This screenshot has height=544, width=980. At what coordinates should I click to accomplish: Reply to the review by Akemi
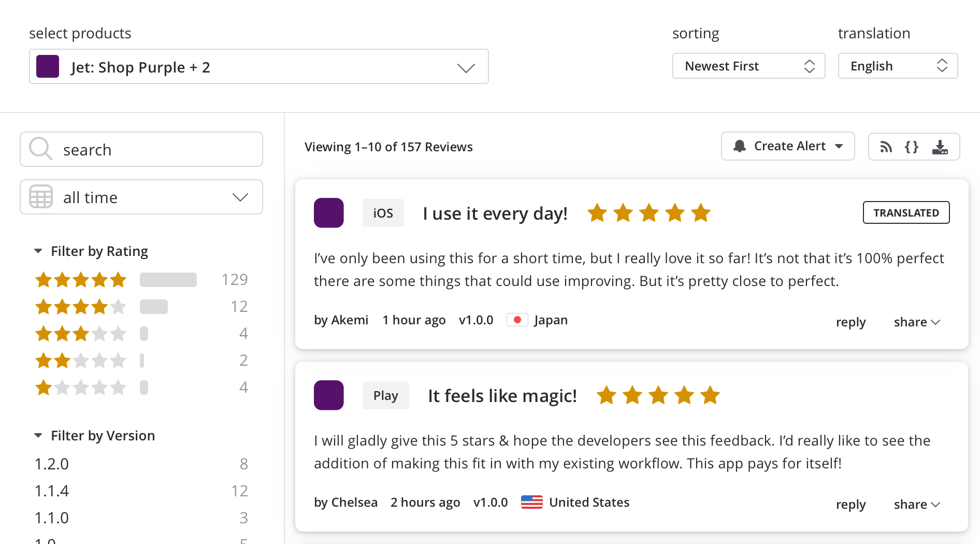tap(851, 322)
